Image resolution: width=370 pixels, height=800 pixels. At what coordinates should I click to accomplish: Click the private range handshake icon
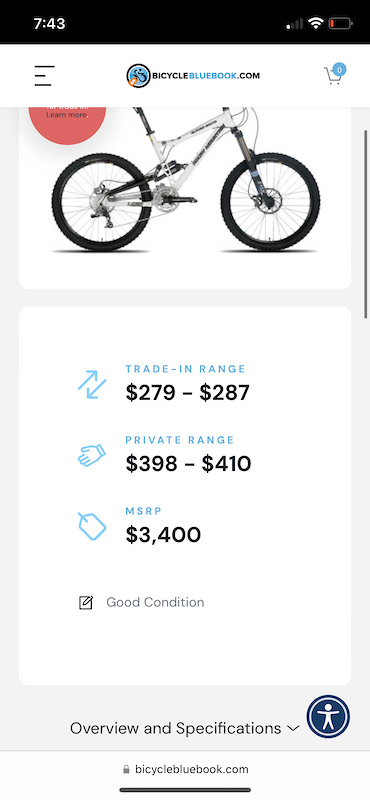[92, 455]
